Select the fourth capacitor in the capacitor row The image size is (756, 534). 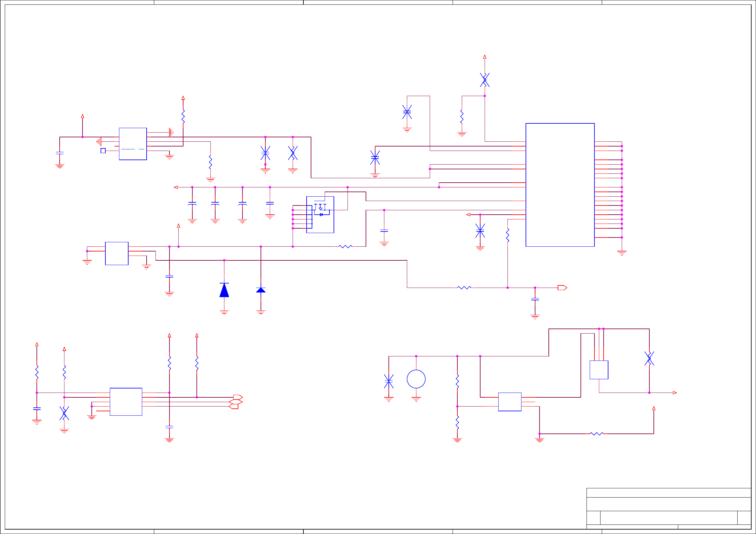coord(270,203)
